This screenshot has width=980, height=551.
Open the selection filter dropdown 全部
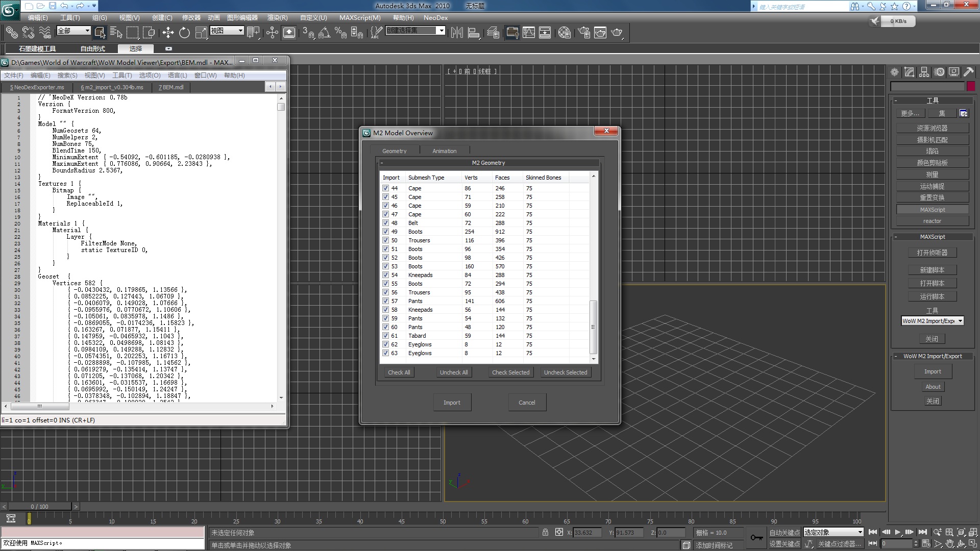[73, 31]
